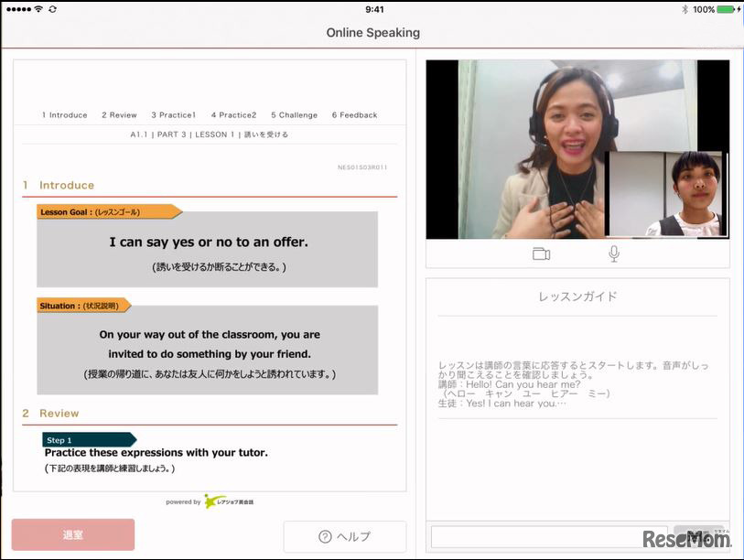Switch to the '6 Feedback' step
Viewport: 744px width, 560px height.
(354, 114)
